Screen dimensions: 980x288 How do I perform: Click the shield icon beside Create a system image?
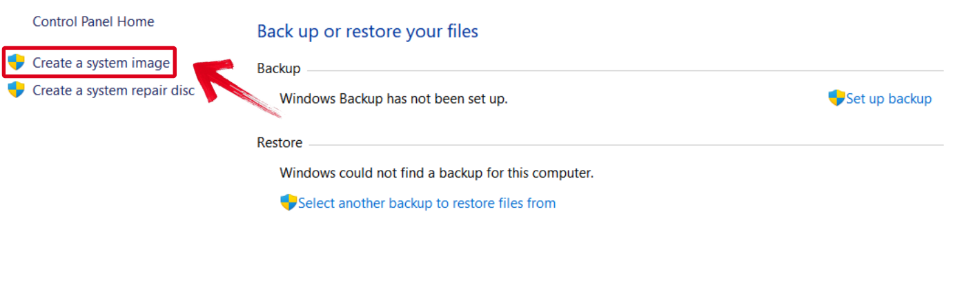click(16, 63)
